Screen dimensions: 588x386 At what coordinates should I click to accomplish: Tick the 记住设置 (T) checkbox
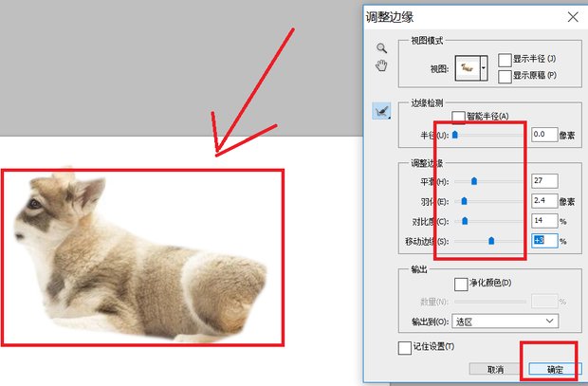point(405,348)
